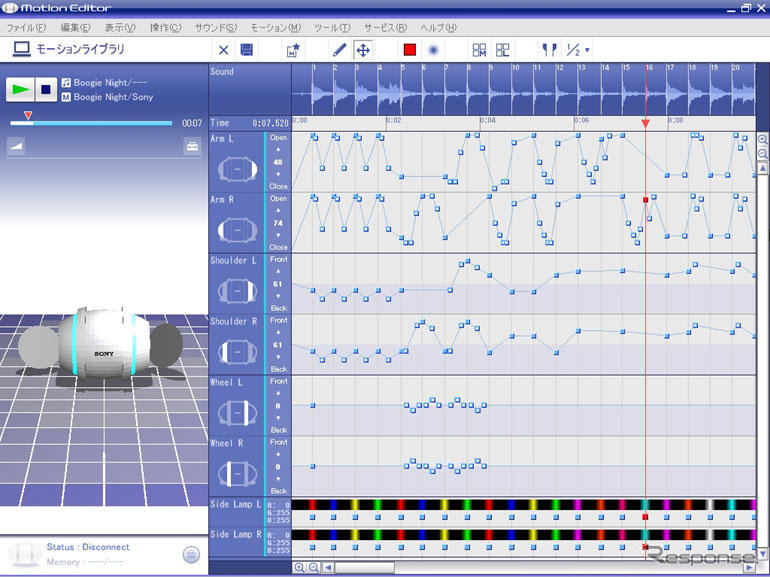The image size is (770, 577).
Task: Click the Arm L joint icon
Action: (x=236, y=170)
